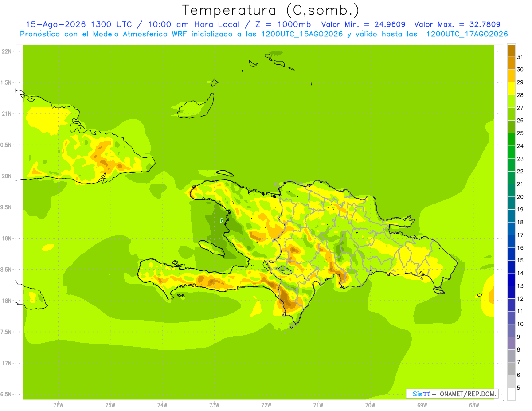
Task: Click the '0.5N' latitude label
Action: (x=6, y=145)
